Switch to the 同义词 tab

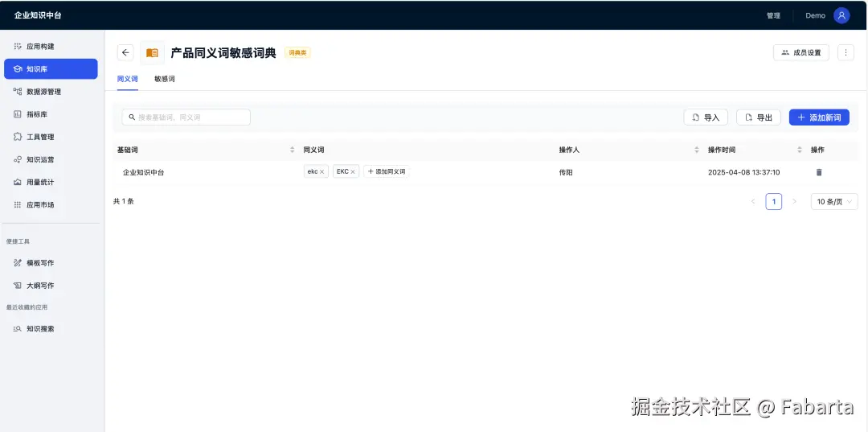[127, 79]
